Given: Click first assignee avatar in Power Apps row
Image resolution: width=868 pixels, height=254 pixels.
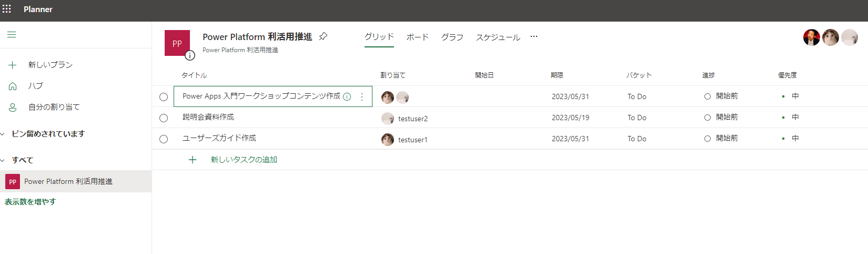Looking at the screenshot, I should click(388, 97).
